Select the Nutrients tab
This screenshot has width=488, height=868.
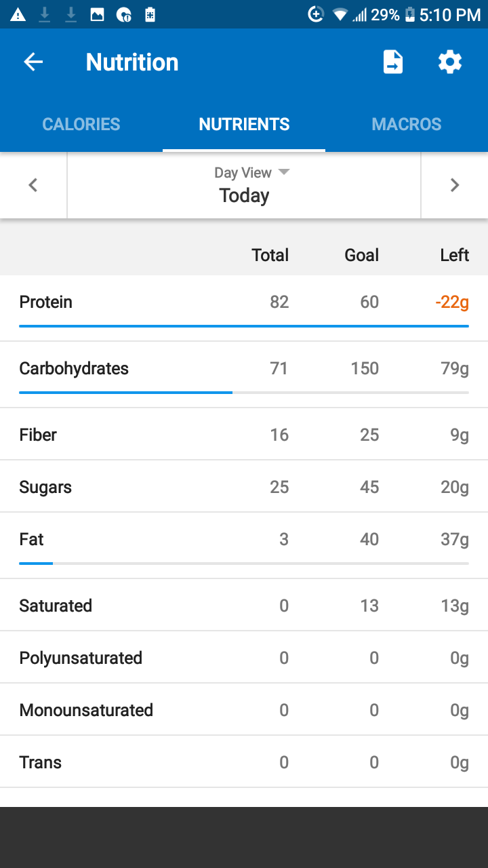(244, 124)
